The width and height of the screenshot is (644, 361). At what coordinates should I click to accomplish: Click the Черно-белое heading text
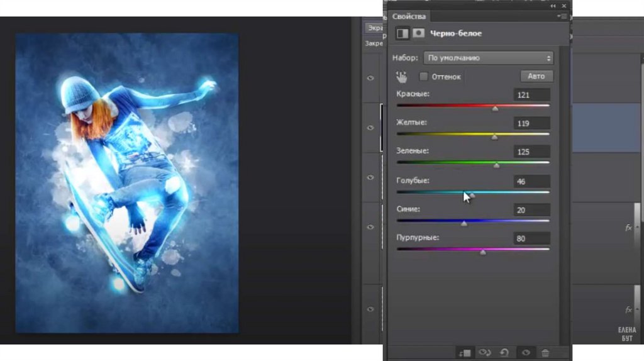point(456,33)
